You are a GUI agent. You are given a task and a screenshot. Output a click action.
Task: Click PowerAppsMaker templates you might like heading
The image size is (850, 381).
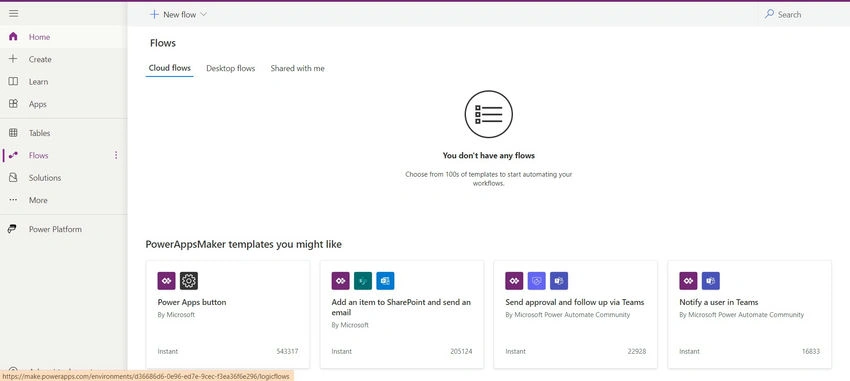[244, 244]
